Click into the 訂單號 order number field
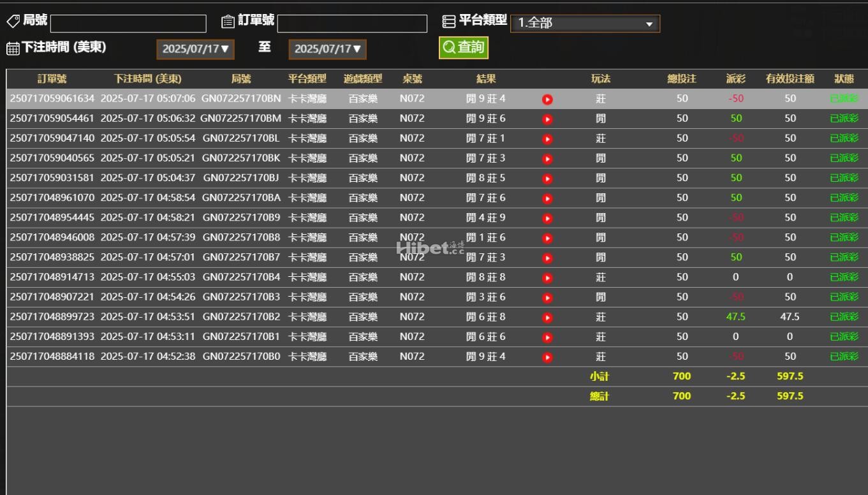868x495 pixels. pyautogui.click(x=352, y=24)
